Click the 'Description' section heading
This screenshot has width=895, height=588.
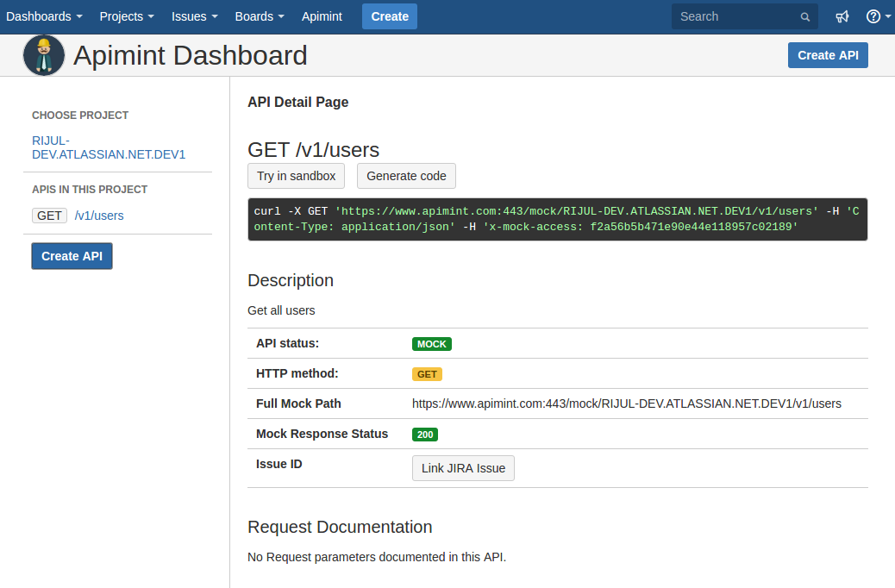[291, 280]
